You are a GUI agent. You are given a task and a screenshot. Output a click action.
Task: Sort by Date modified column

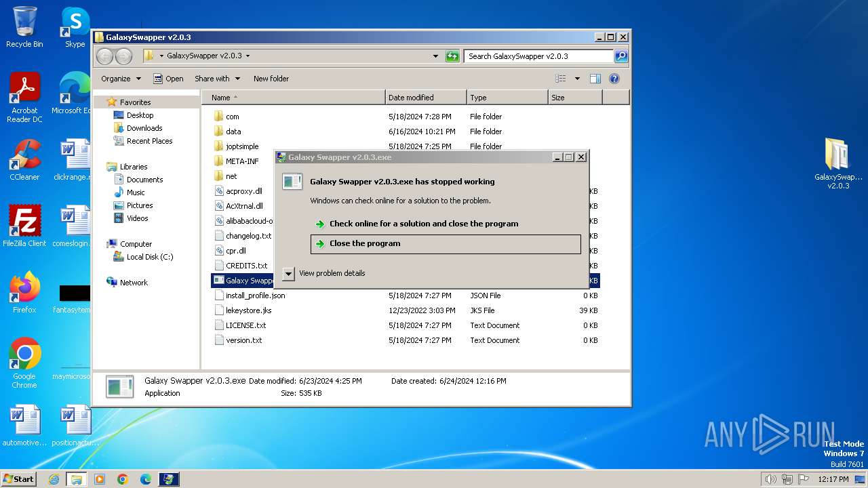point(426,98)
